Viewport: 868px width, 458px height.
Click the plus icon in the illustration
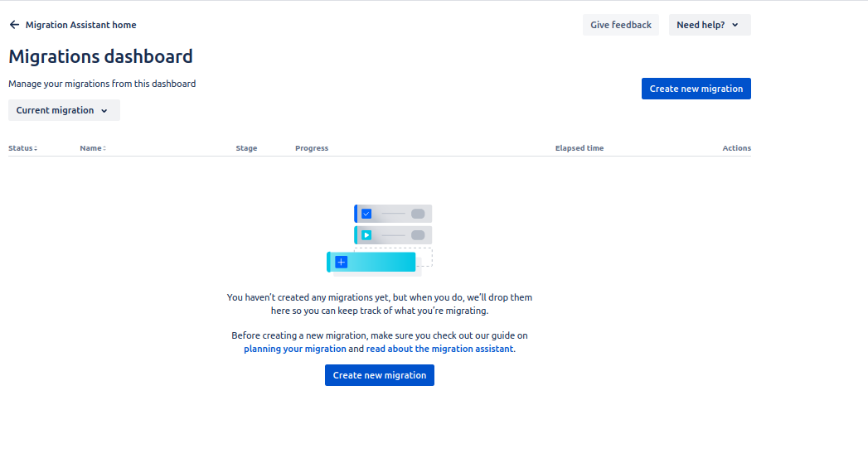click(341, 263)
